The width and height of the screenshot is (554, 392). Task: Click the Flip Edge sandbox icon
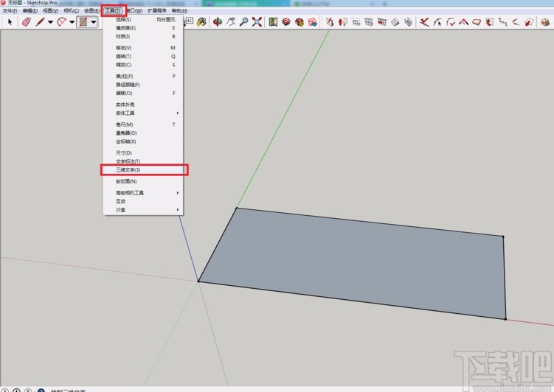click(408, 22)
